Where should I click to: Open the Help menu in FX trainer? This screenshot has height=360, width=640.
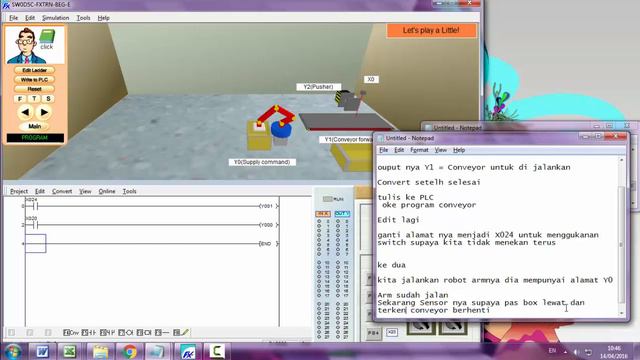click(104, 18)
